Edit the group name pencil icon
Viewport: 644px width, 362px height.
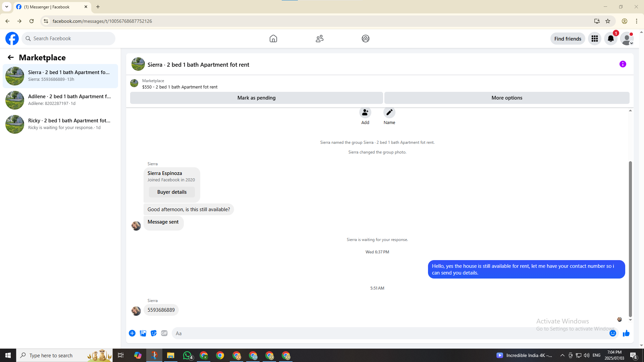389,113
